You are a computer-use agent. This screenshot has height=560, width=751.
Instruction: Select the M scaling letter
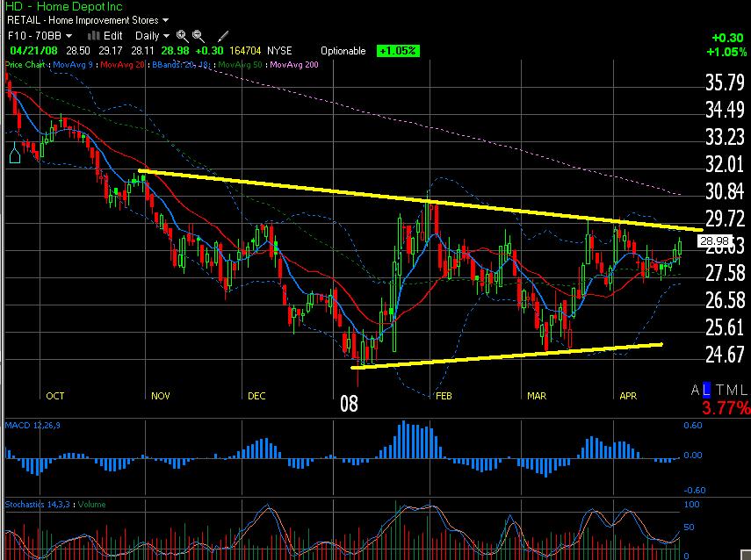(733, 390)
